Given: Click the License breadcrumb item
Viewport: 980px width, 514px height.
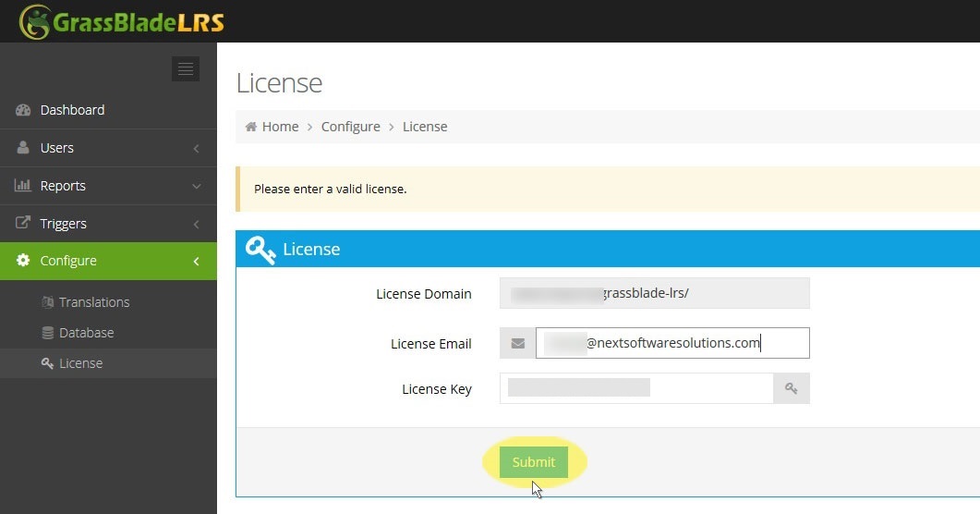Looking at the screenshot, I should coord(425,127).
